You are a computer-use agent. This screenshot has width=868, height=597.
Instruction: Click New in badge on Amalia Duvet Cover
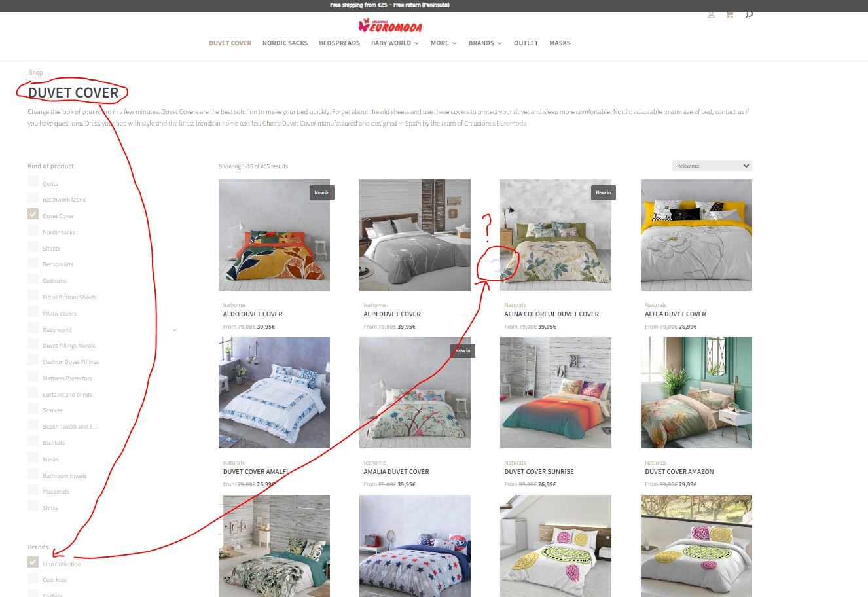[463, 350]
